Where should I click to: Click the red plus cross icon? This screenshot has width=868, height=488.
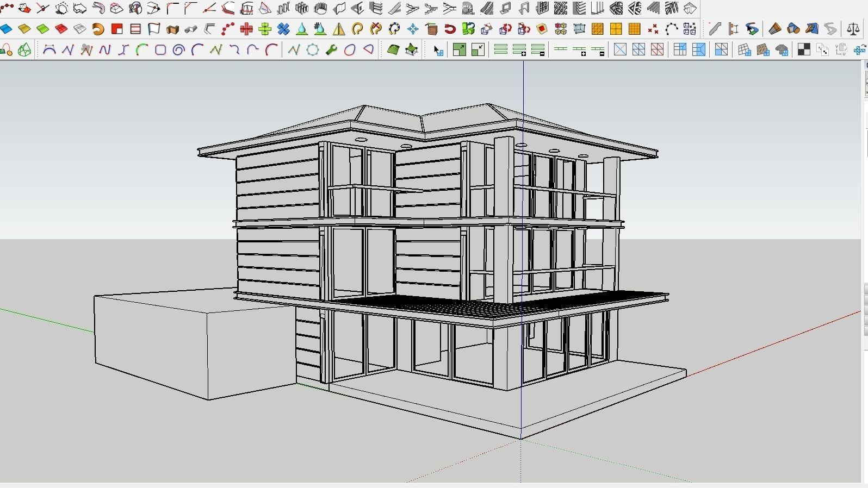246,29
